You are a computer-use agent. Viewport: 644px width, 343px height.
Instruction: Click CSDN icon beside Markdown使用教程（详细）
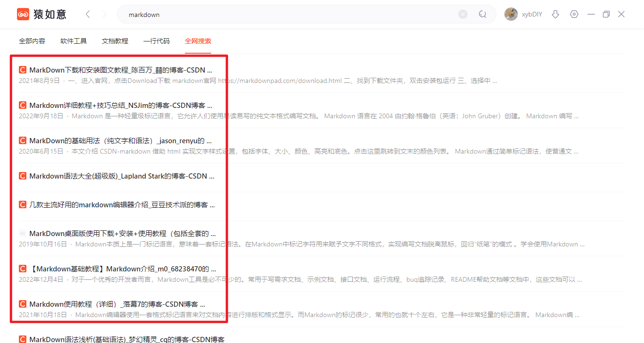click(x=23, y=304)
